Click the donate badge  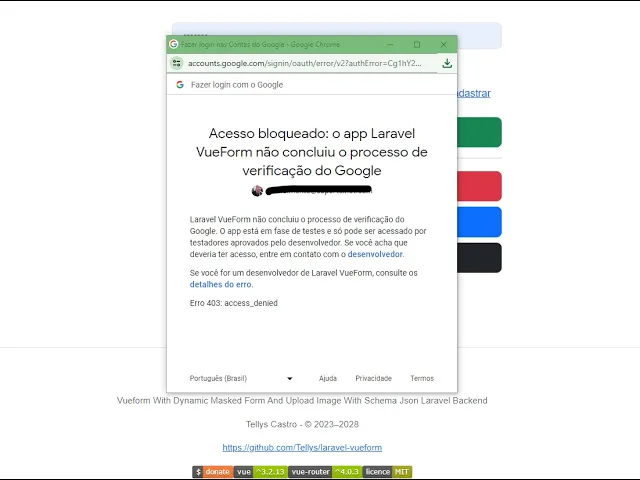[213, 472]
